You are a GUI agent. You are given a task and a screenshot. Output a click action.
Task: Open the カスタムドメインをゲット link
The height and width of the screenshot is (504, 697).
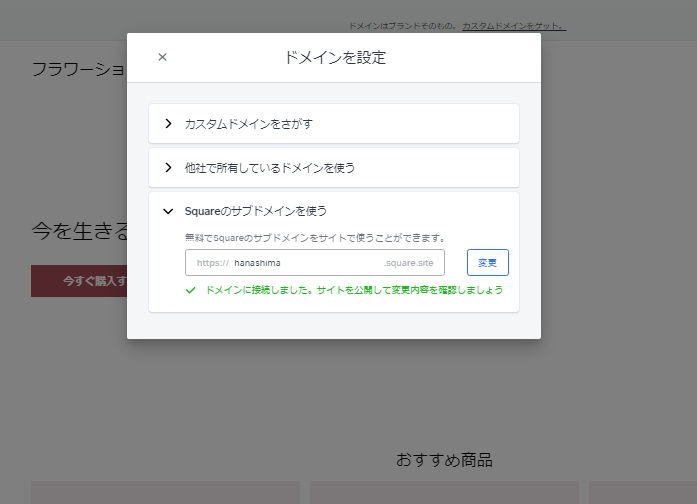[514, 26]
